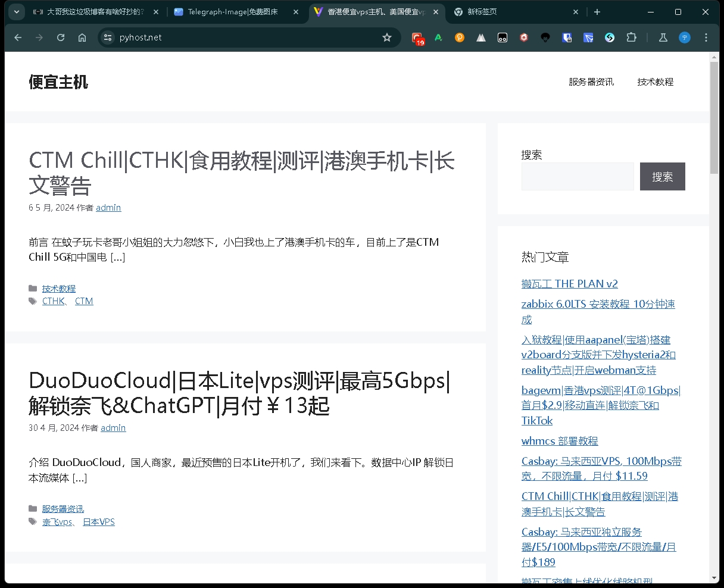
Task: Open the round cyan S extension
Action: 610,37
